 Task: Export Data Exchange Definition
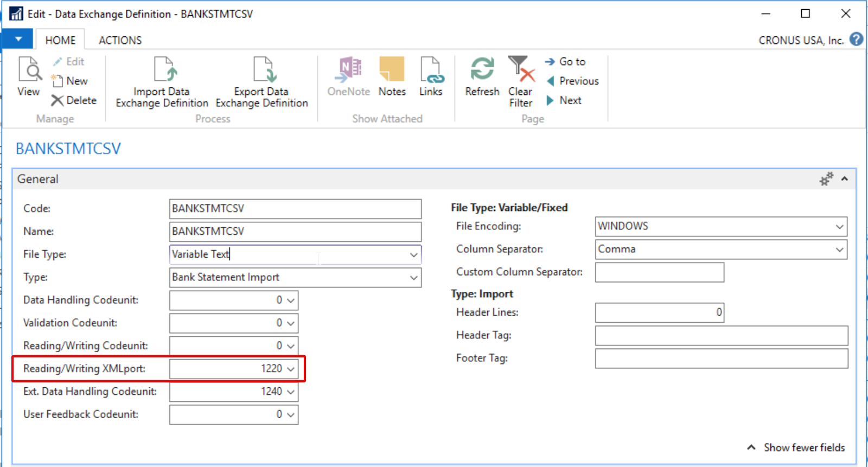(262, 82)
